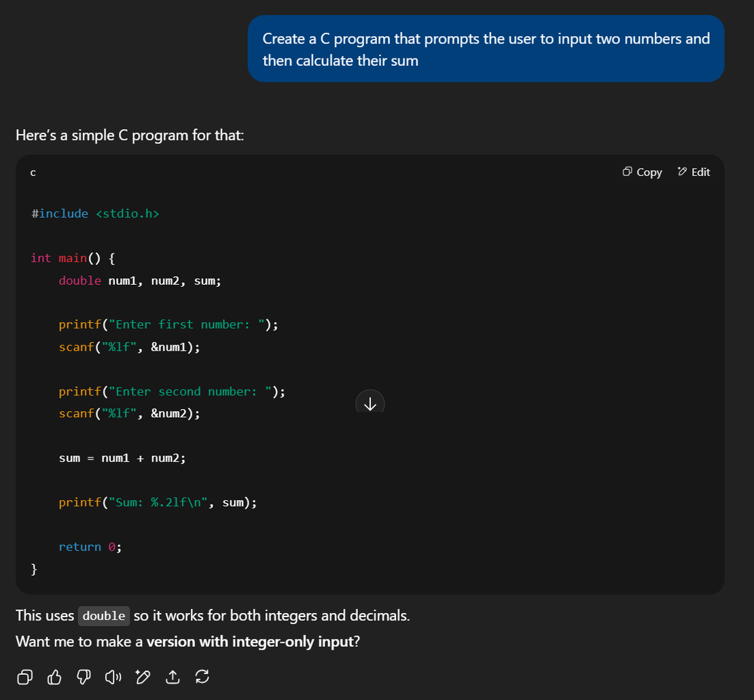Image resolution: width=754 pixels, height=700 pixels.
Task: Copy the response with the bottom copy icon
Action: pos(24,676)
